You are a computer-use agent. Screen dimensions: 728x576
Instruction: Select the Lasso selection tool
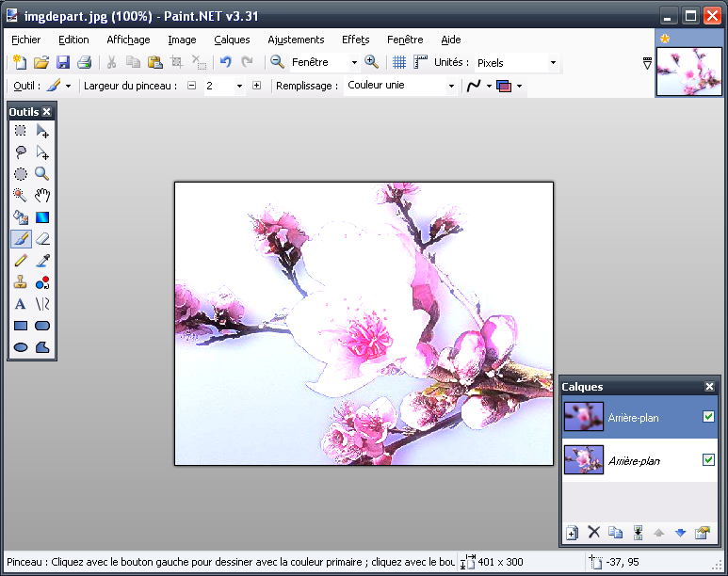coord(20,152)
